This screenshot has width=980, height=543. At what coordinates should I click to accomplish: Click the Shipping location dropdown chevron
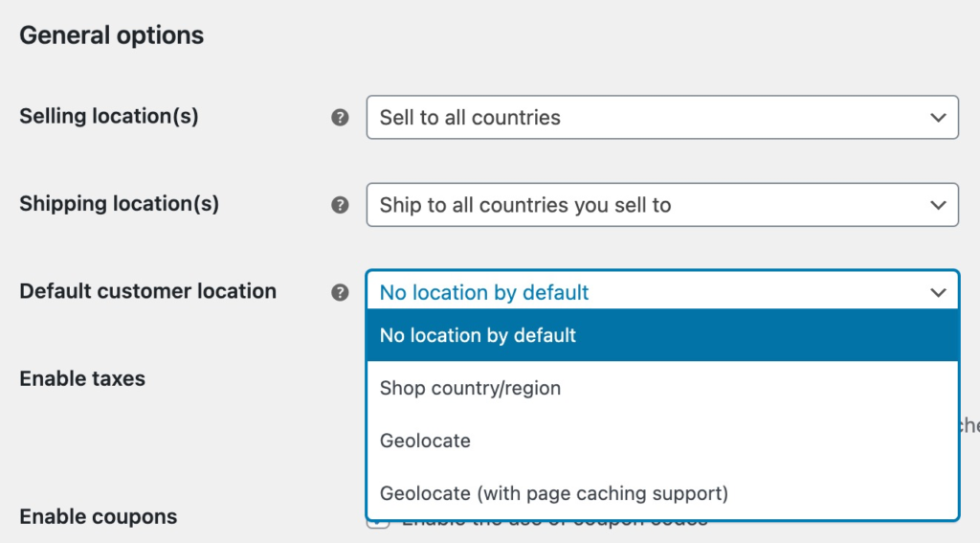pyautogui.click(x=938, y=205)
